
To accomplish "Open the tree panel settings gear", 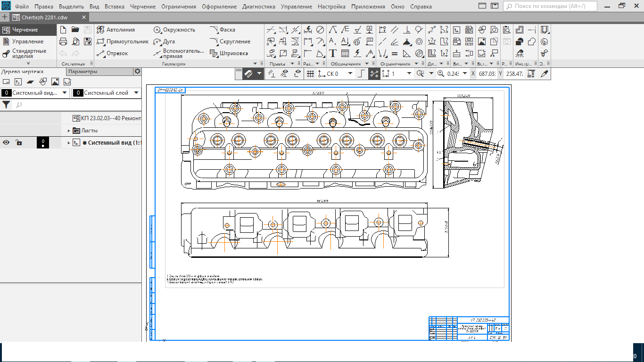I will pos(137,72).
